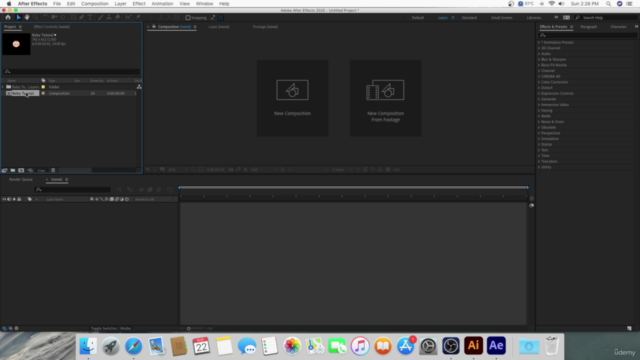Switch to Small Screen workspace

[x=501, y=18]
